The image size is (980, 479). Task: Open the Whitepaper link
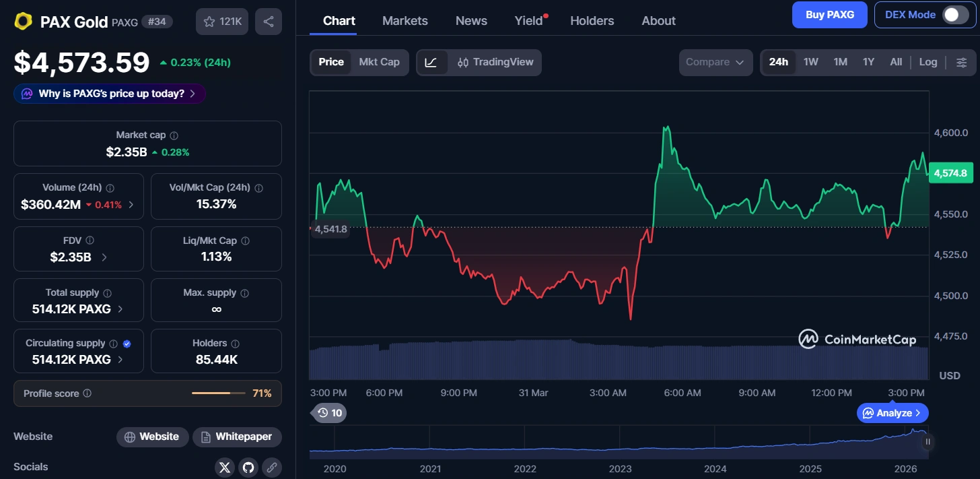pos(237,437)
